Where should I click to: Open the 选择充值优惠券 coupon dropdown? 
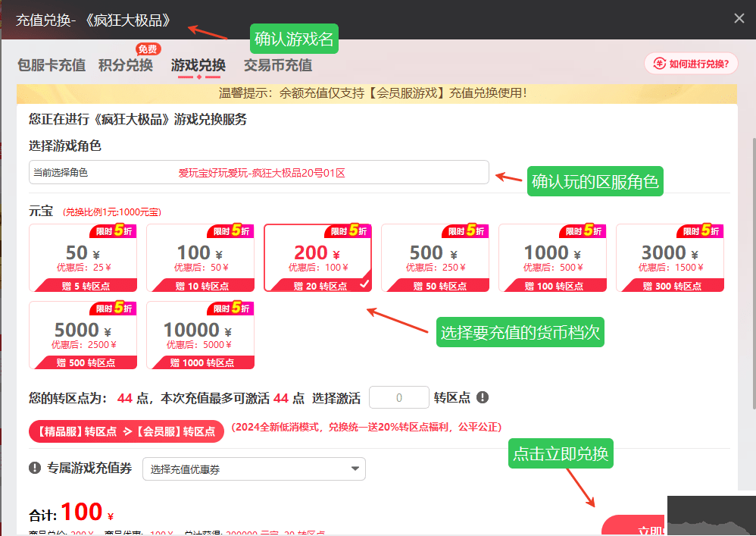[x=254, y=469]
